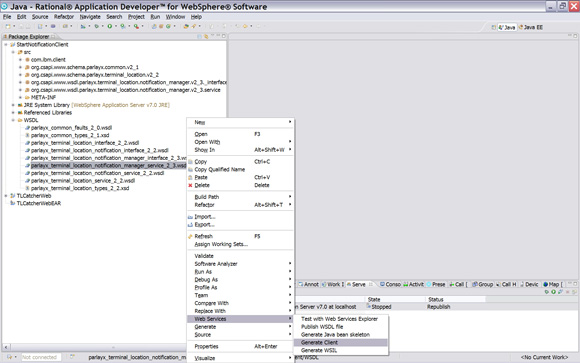
Task: Click the Export icon in context menu
Action: [x=190, y=225]
